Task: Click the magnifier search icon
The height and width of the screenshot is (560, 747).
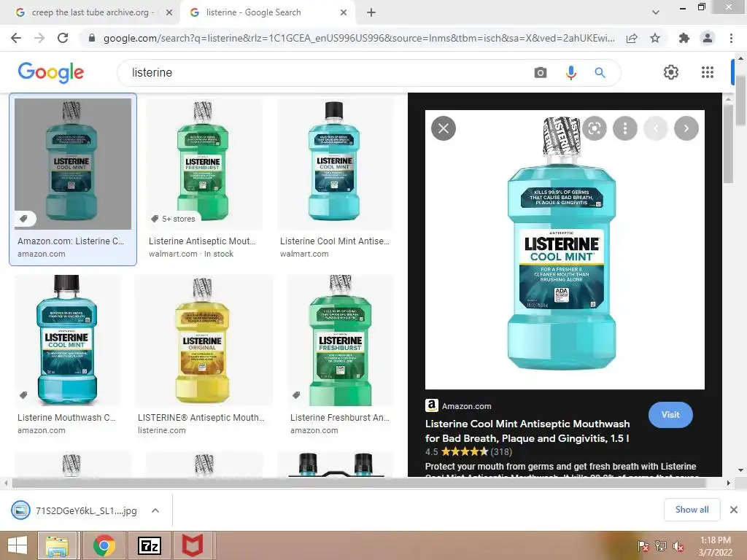Action: (x=600, y=72)
